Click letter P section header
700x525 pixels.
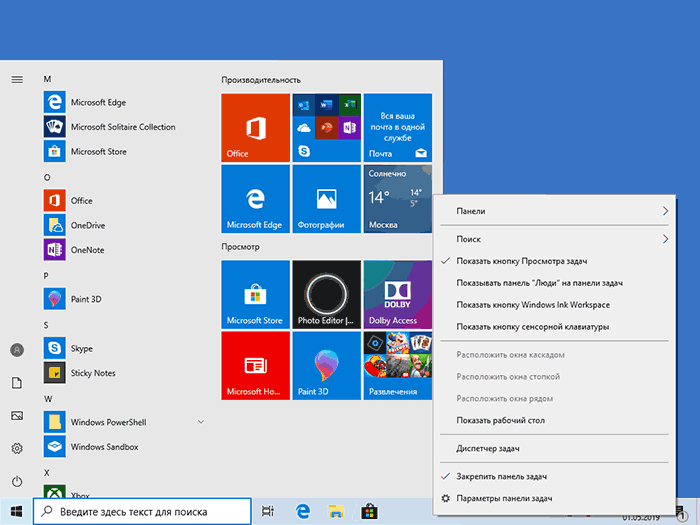pos(46,276)
